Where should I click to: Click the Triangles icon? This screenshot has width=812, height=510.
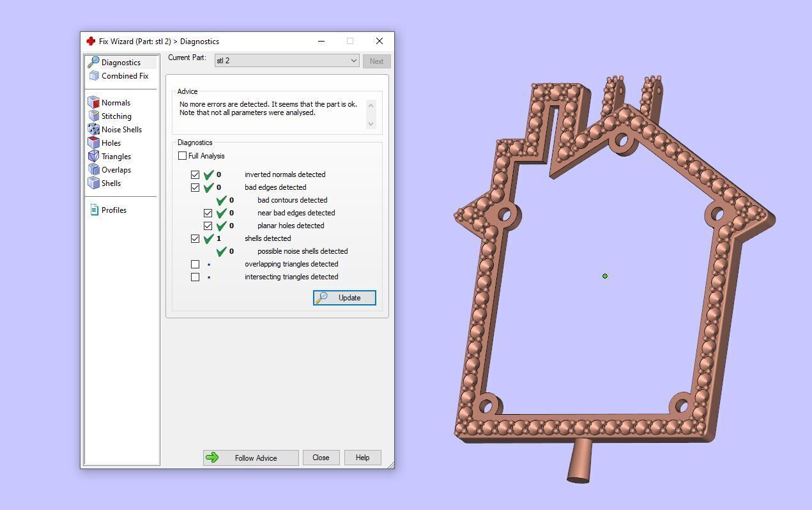tap(93, 156)
